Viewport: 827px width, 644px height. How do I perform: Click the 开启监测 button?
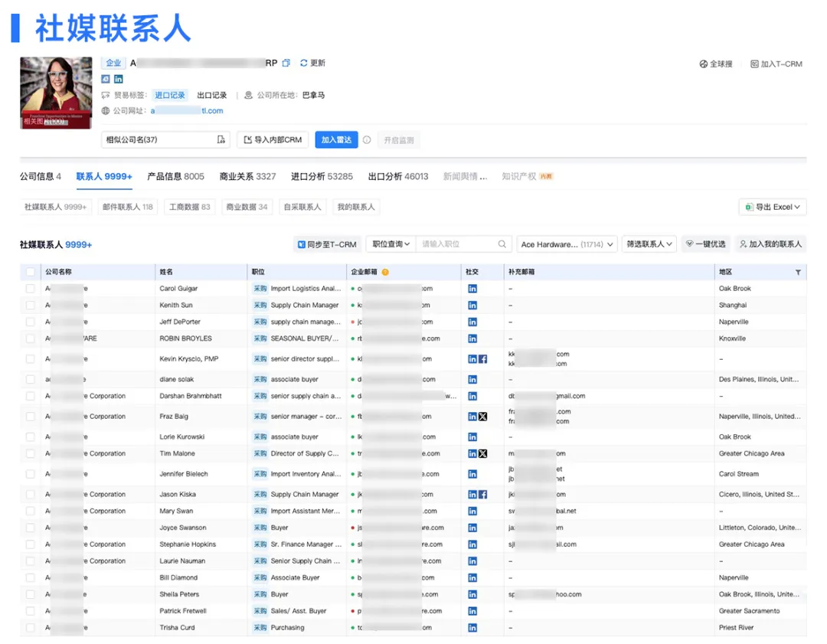tap(399, 140)
